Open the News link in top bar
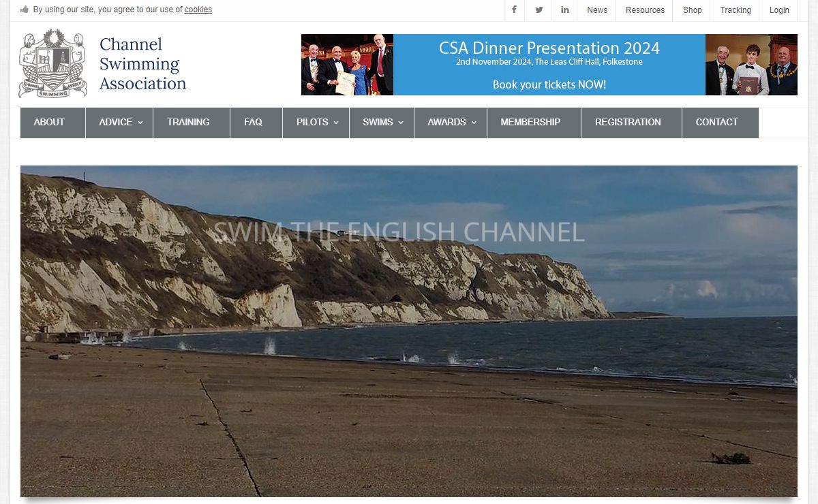 tap(597, 10)
